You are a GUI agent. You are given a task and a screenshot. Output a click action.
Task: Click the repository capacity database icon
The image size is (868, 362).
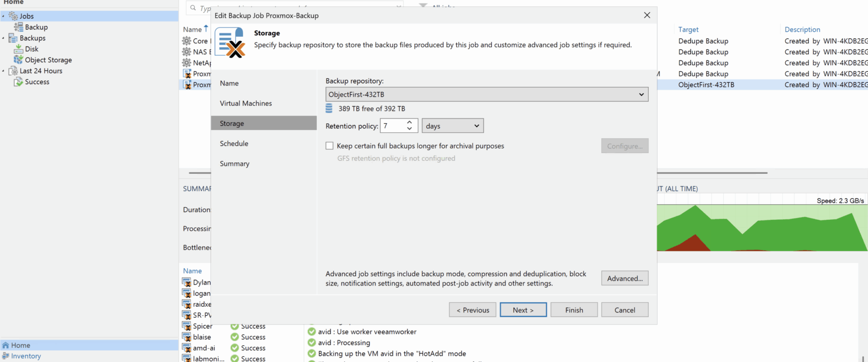[x=329, y=108]
